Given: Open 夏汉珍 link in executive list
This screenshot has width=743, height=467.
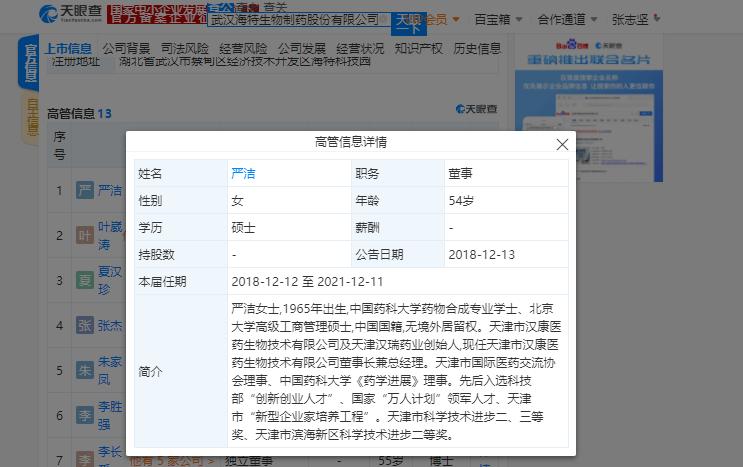Looking at the screenshot, I should pos(110,280).
